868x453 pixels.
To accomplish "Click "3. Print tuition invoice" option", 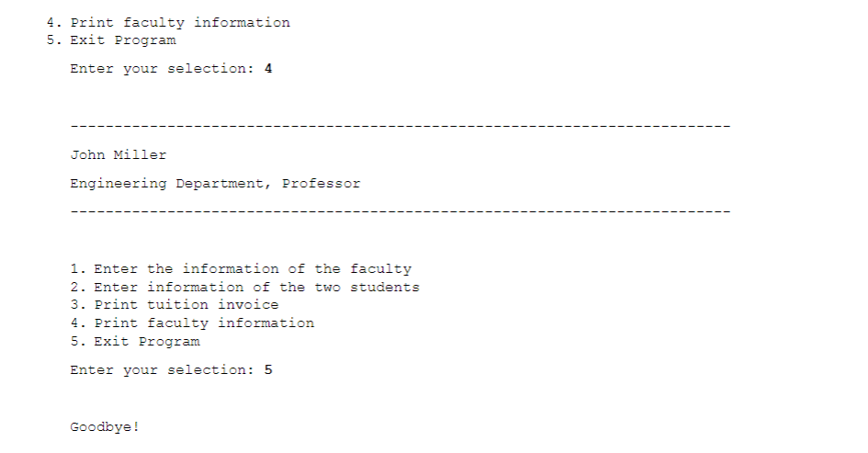I will (x=175, y=305).
